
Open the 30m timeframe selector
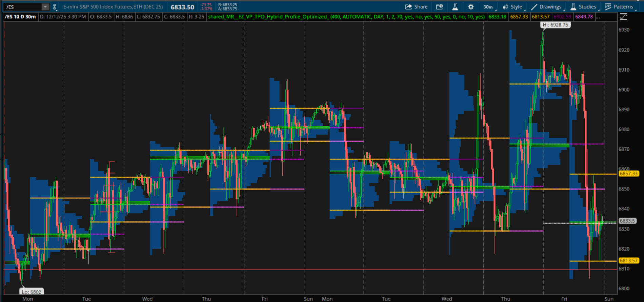488,7
